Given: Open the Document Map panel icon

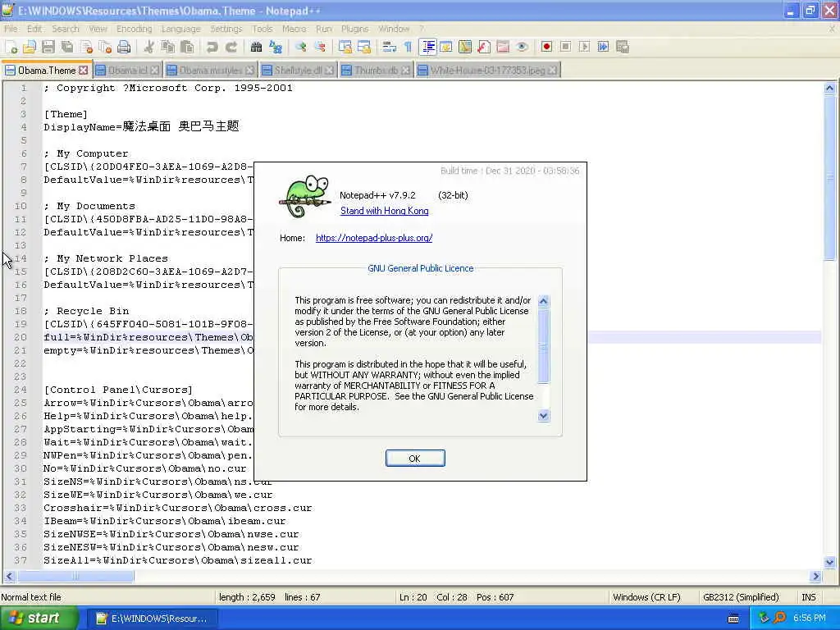Looking at the screenshot, I should click(465, 47).
